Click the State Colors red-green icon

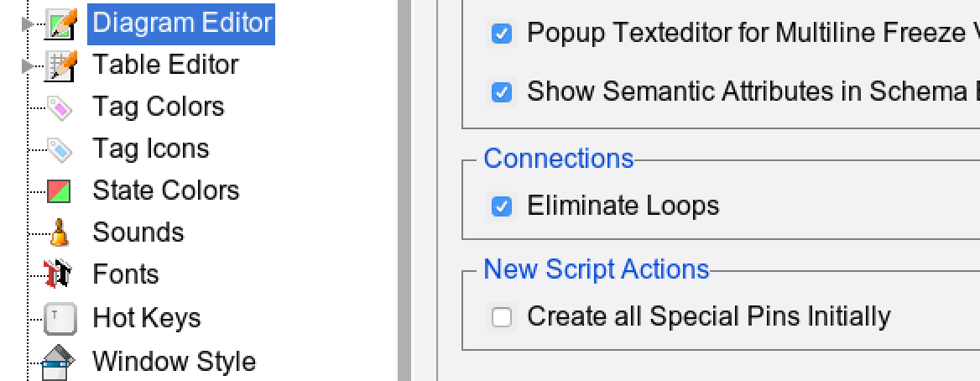coord(60,191)
